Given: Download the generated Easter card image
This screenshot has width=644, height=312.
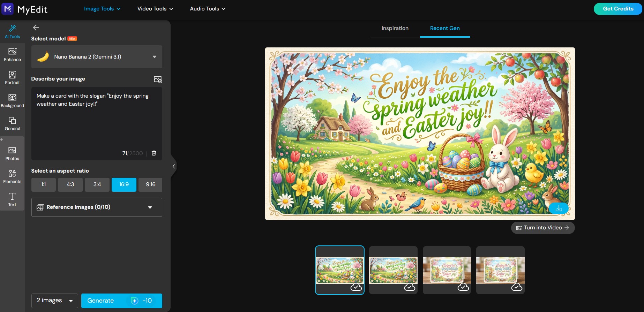Looking at the screenshot, I should coord(559,208).
